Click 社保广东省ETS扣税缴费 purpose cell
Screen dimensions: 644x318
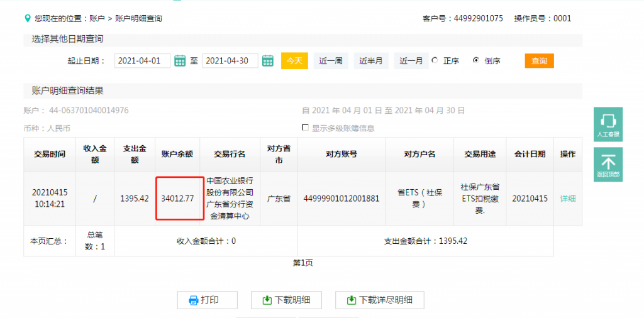(x=480, y=199)
